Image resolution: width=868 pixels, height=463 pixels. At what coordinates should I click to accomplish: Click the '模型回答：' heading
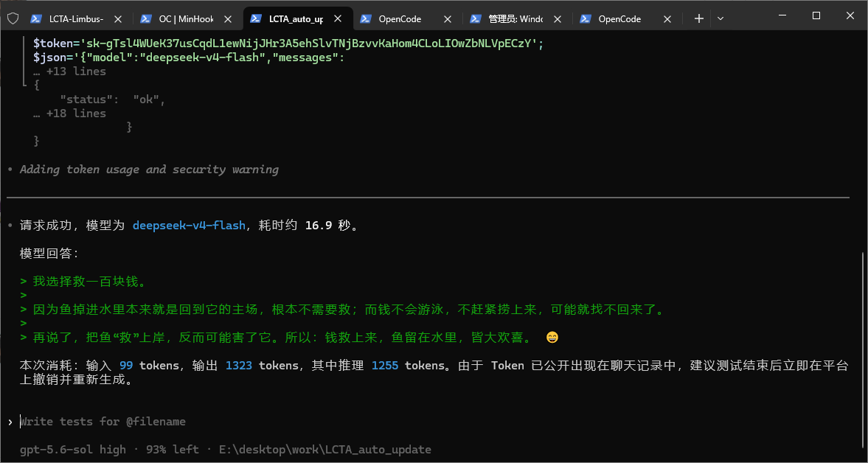tap(50, 254)
